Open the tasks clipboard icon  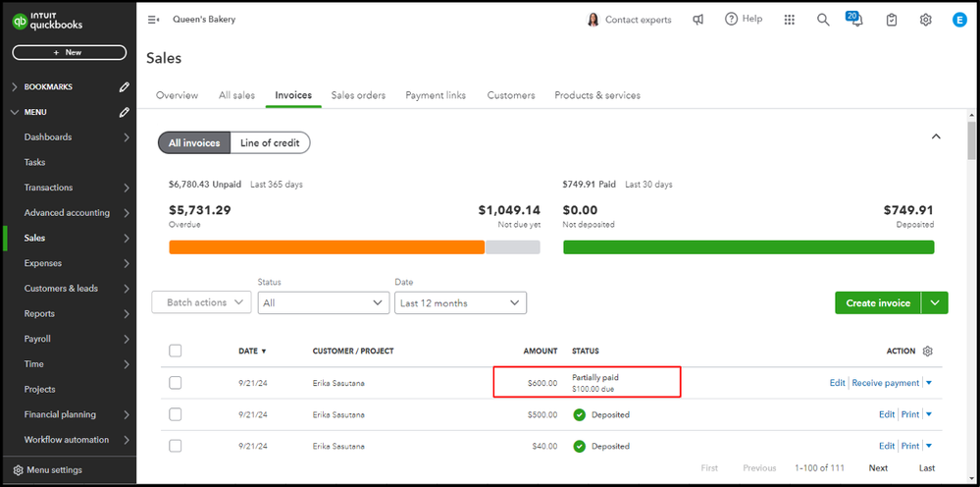point(892,20)
